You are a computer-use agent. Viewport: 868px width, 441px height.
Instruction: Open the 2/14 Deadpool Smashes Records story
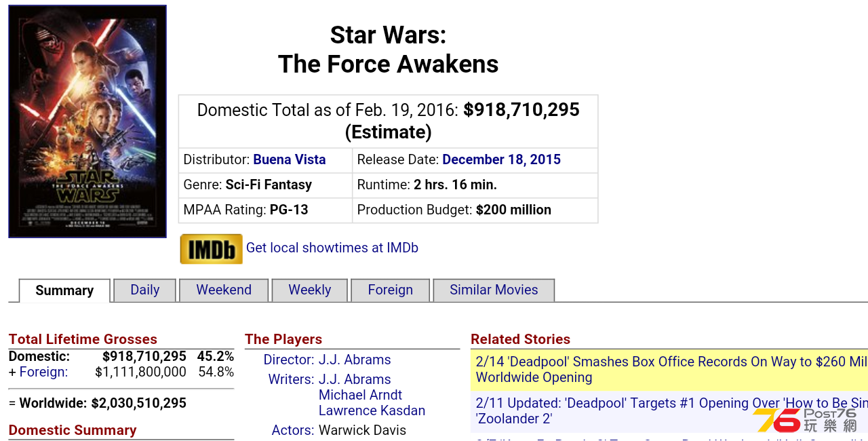pos(671,370)
